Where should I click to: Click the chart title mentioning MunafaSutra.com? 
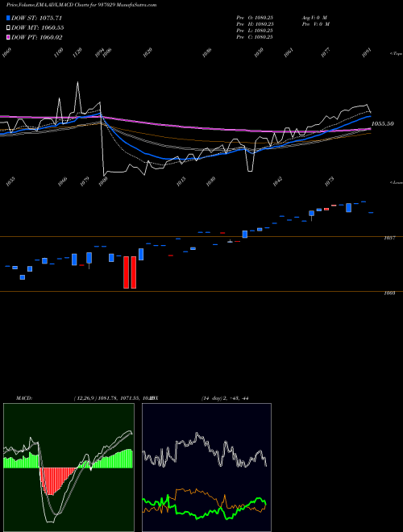(81, 5)
